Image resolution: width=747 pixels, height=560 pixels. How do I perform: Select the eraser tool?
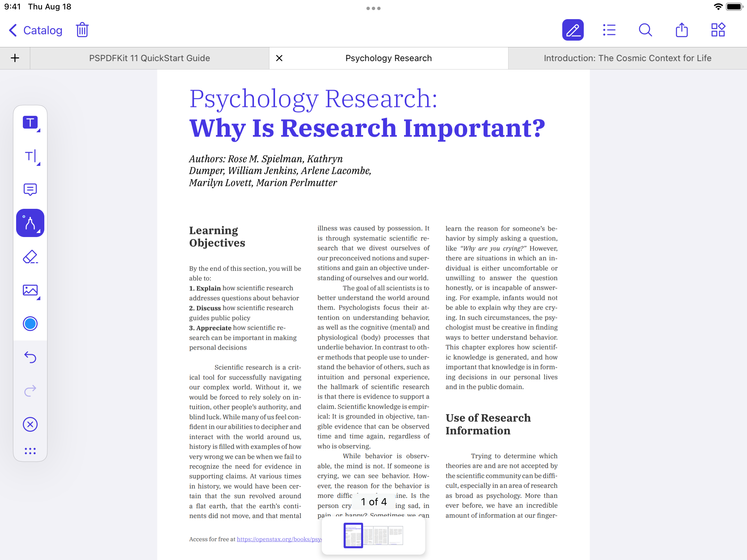pyautogui.click(x=30, y=257)
